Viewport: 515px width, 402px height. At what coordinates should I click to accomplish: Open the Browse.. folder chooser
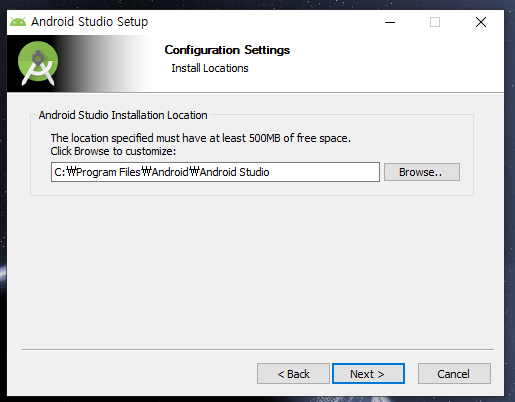point(422,172)
